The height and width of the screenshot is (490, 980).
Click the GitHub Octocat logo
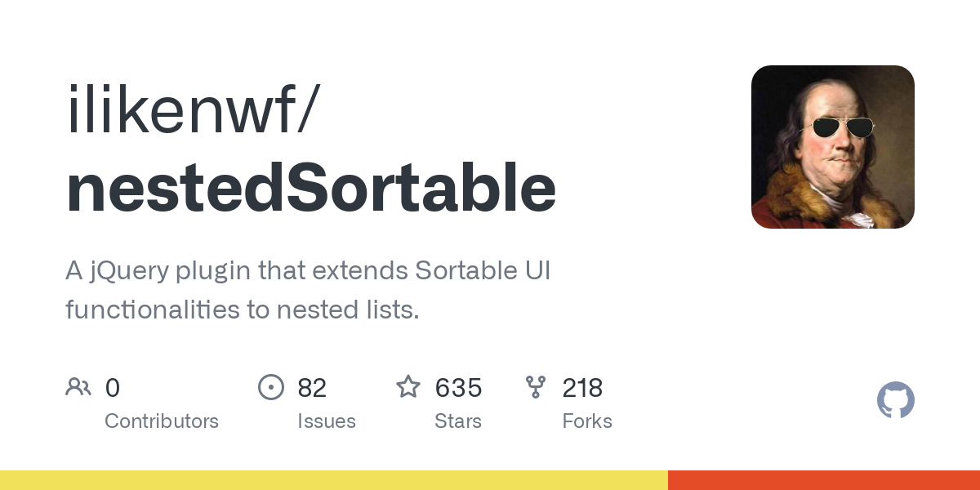896,400
